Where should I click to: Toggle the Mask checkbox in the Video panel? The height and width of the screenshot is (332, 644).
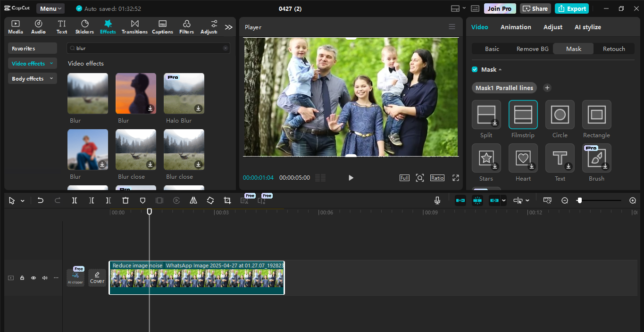click(475, 69)
